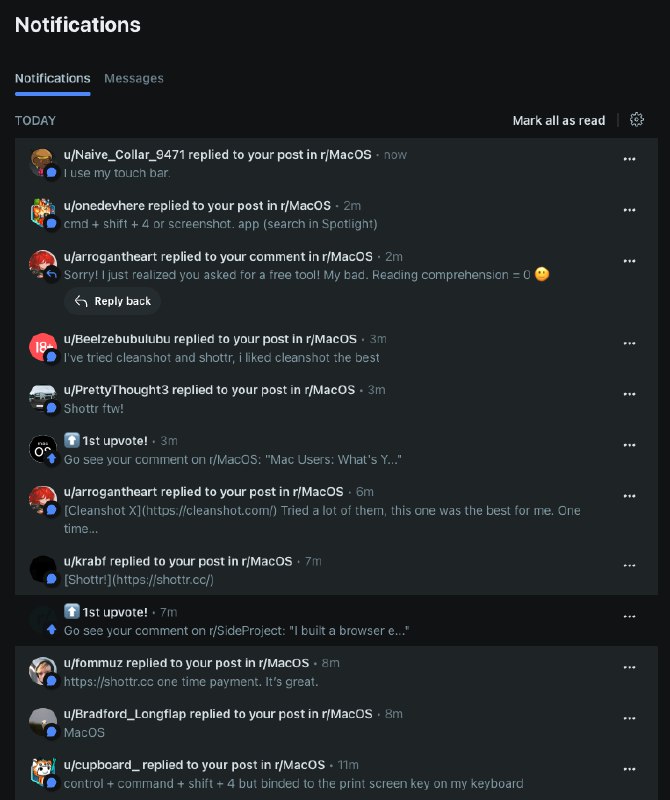Image resolution: width=670 pixels, height=800 pixels.
Task: Open options menu for u/cupboard_ notification
Action: click(x=629, y=769)
